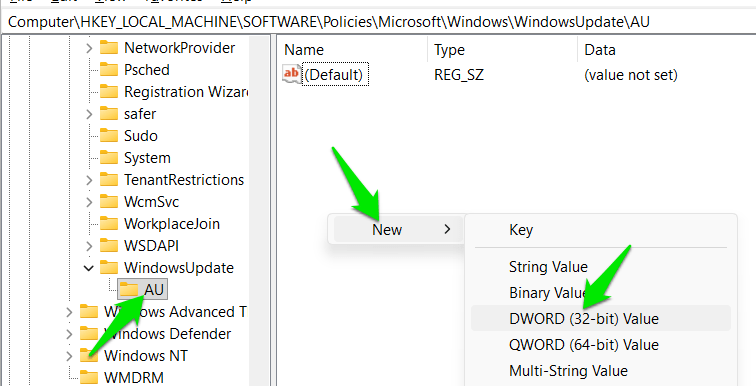This screenshot has width=756, height=386.
Task: Click the (value not set) data cell
Action: tap(631, 75)
